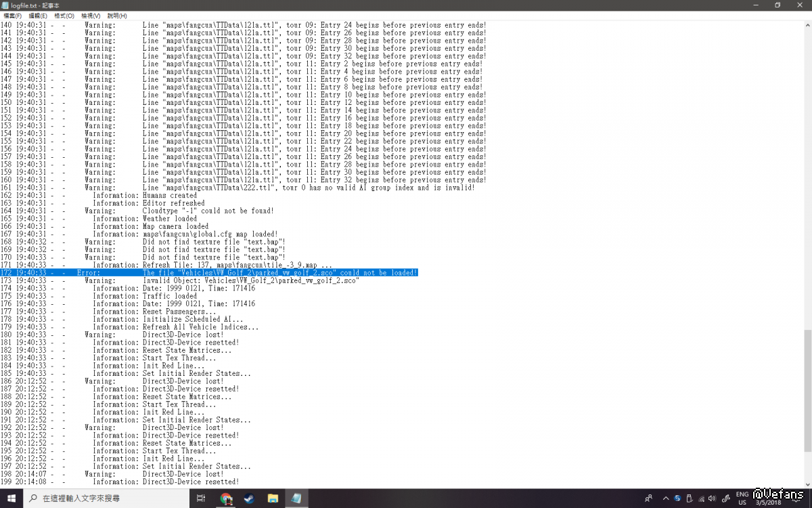Image resolution: width=812 pixels, height=508 pixels.
Task: Open Task View from the taskbar
Action: (201, 498)
